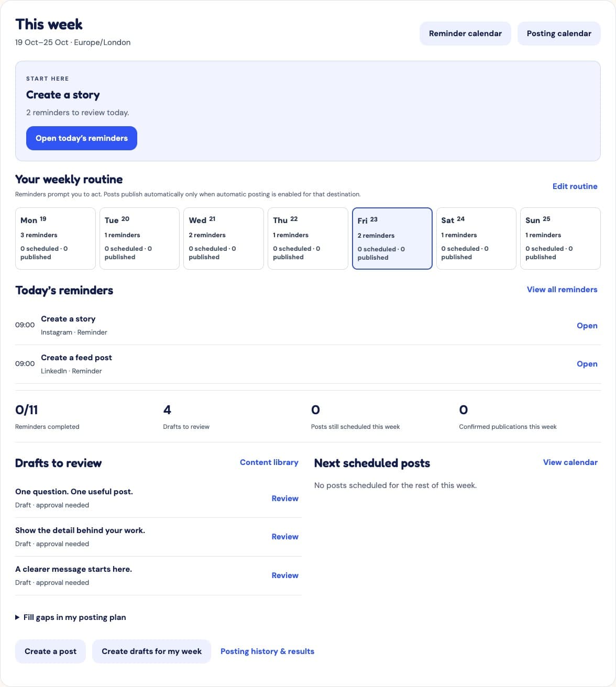This screenshot has height=687, width=616.
Task: Review the "One question. One useful post." draft
Action: [285, 498]
